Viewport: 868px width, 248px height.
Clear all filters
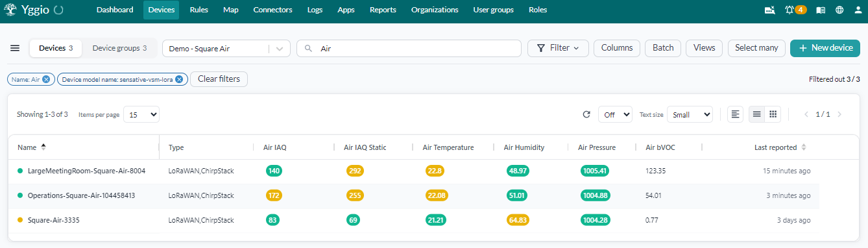(x=219, y=79)
